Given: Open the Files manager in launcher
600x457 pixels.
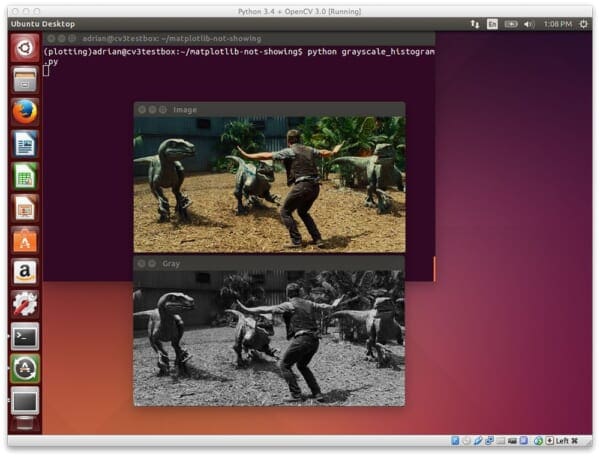Looking at the screenshot, I should pos(25,79).
